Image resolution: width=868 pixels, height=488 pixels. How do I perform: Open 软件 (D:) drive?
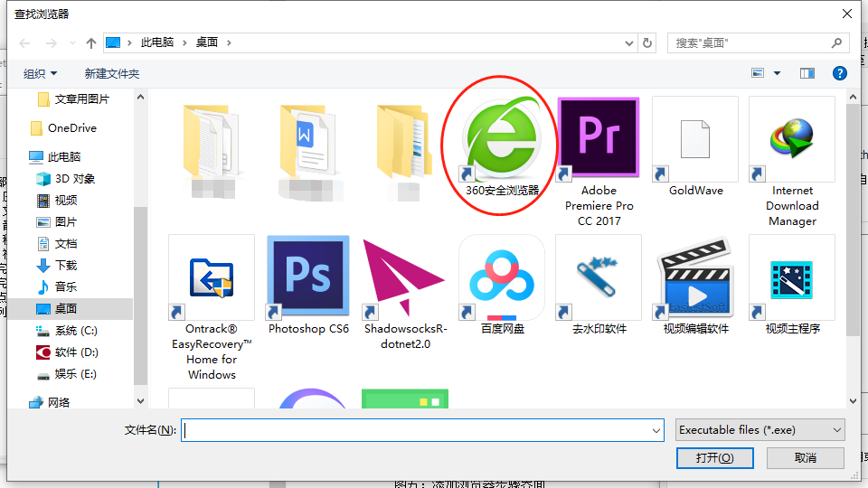point(68,352)
